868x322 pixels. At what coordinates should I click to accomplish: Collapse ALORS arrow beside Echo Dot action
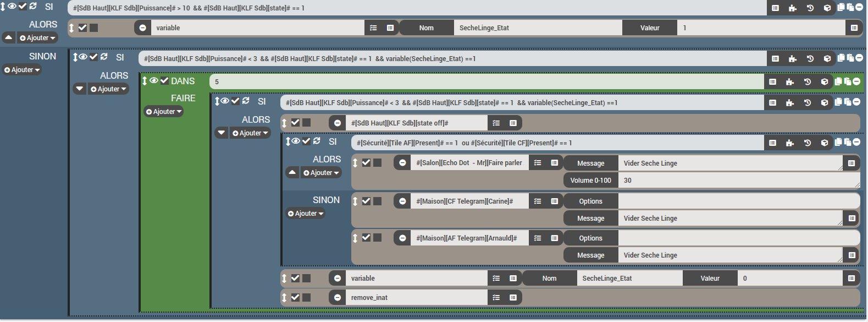click(292, 172)
